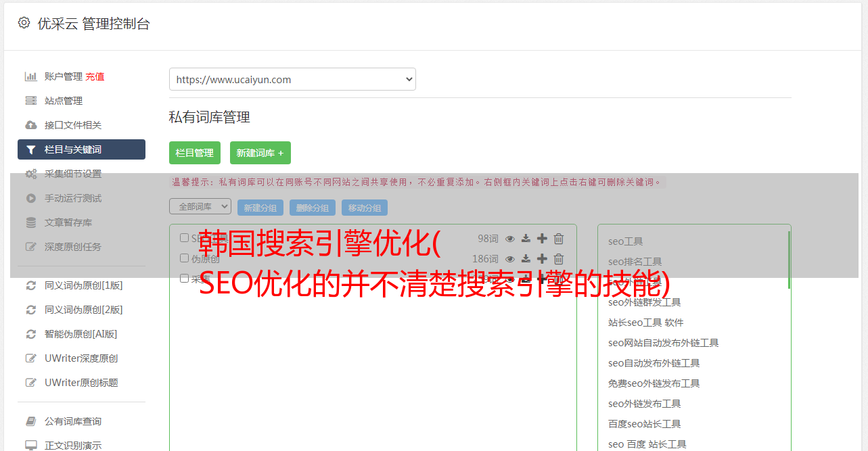View the 伪原创 186词 library via eye icon
Viewport: 868px width, 451px height.
click(x=510, y=259)
